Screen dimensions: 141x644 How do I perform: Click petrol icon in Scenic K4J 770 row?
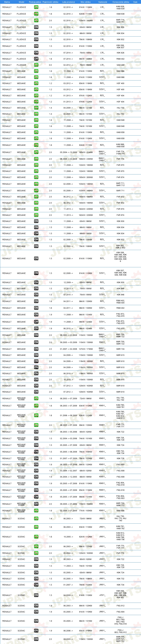36,519
